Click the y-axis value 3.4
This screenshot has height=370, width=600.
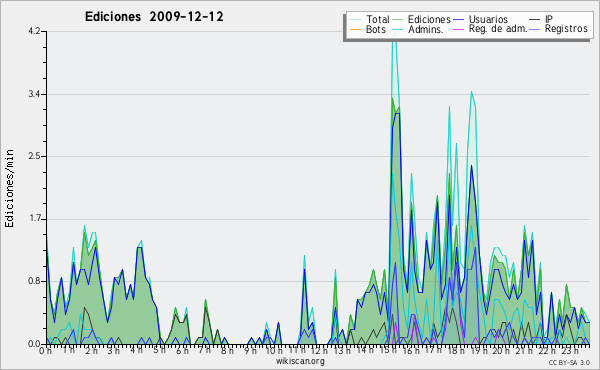34,94
